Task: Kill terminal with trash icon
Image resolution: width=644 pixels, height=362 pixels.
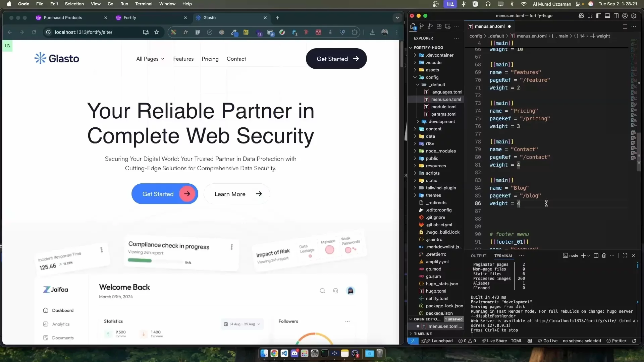Action: 604,255
